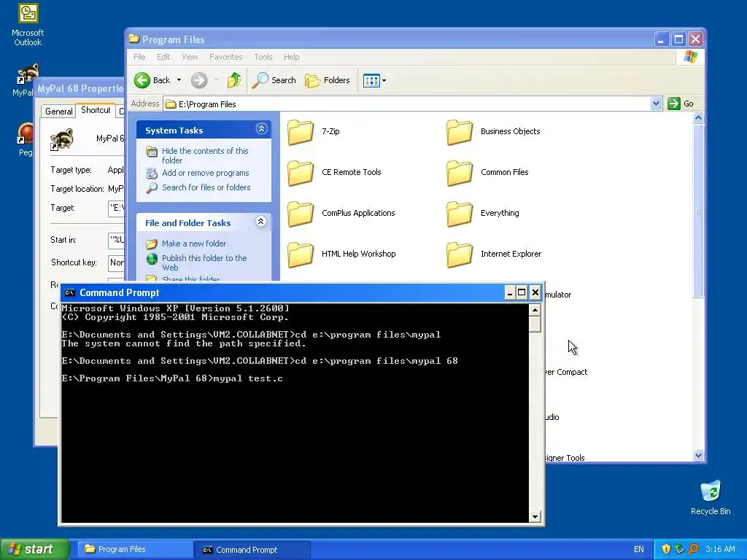747x560 pixels.
Task: Select the HTML Help Workshop folder
Action: pos(341,254)
